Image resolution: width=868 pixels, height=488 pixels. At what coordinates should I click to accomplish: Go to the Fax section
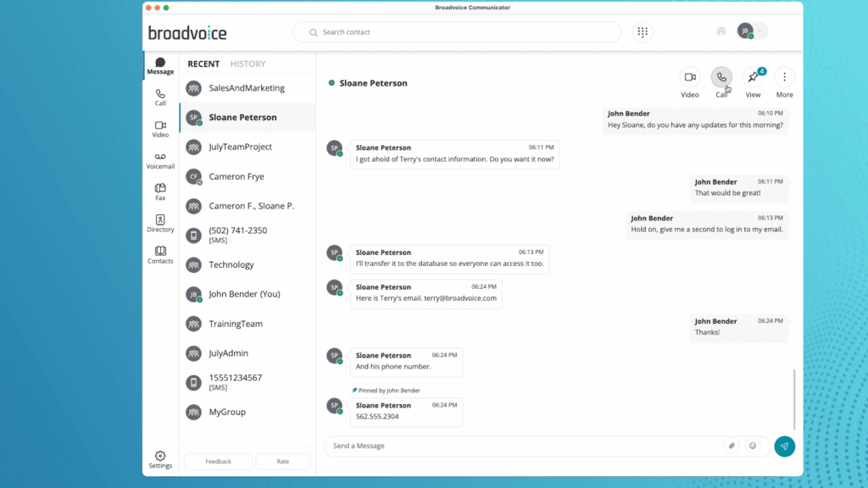click(x=160, y=191)
